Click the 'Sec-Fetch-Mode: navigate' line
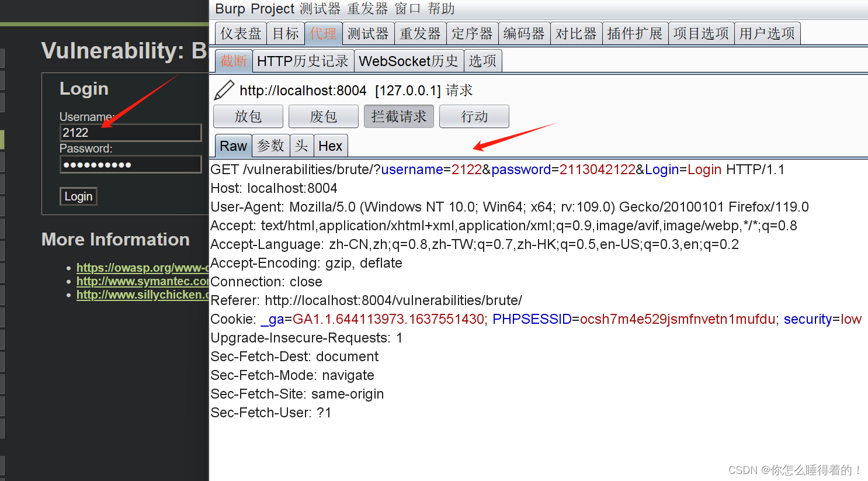 point(292,375)
